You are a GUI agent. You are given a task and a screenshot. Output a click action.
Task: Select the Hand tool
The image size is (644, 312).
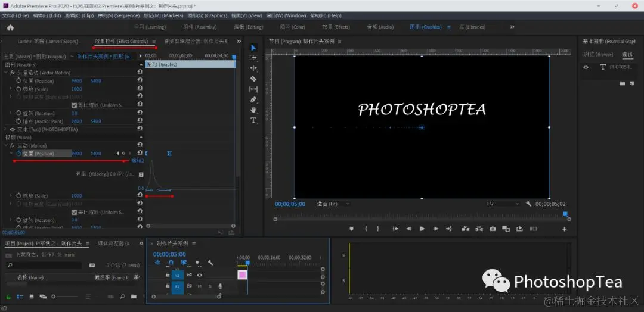pos(253,110)
